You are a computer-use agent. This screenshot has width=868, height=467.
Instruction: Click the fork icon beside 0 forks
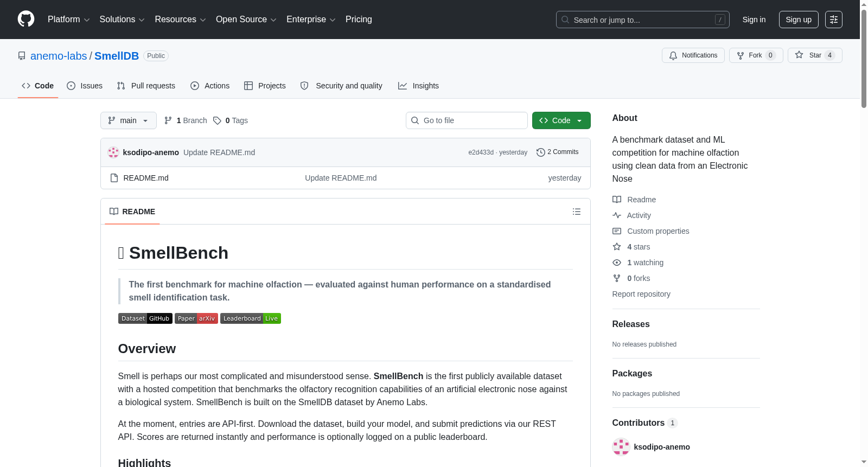[617, 278]
